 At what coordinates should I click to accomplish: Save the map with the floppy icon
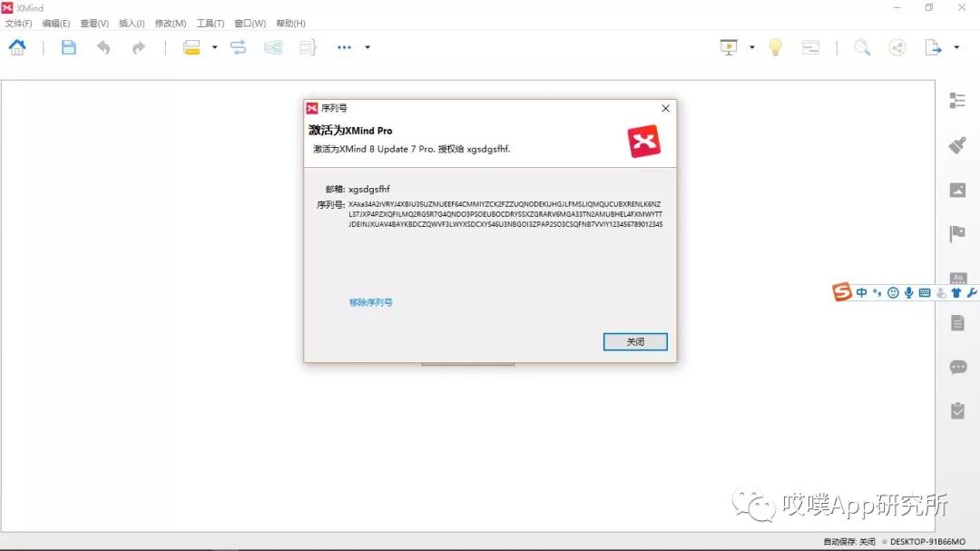69,47
